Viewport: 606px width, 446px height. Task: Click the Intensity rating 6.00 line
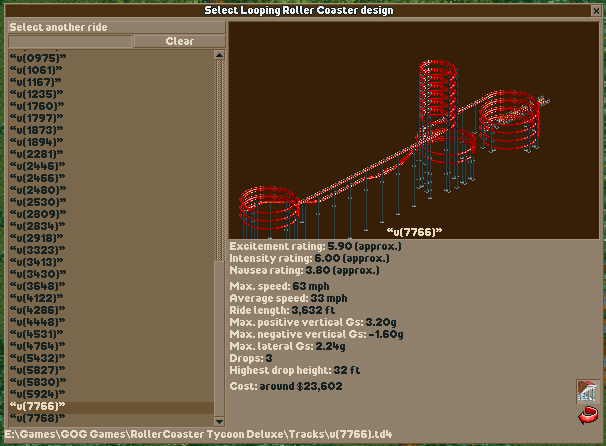coord(309,258)
